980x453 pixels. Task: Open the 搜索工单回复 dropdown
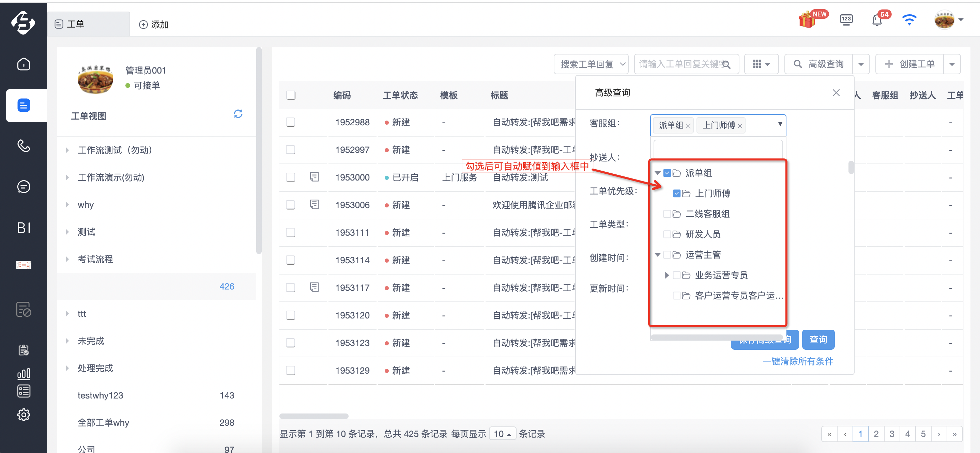click(x=591, y=64)
